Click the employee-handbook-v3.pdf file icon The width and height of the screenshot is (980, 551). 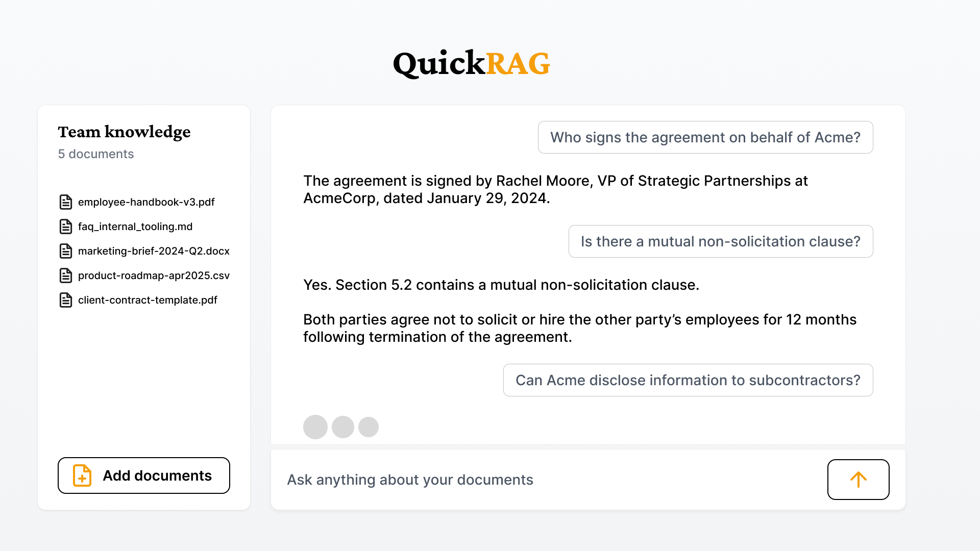click(x=66, y=202)
